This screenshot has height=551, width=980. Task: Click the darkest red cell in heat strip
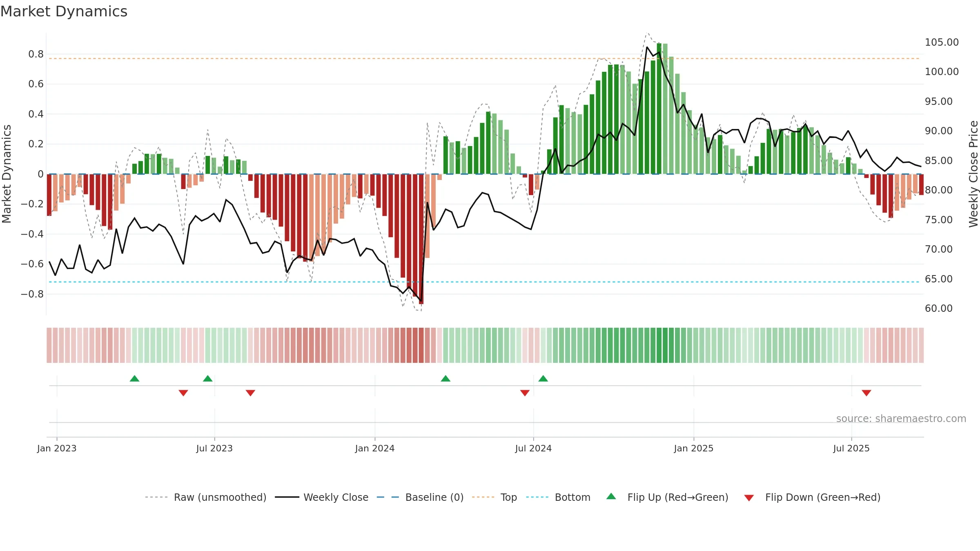click(421, 345)
